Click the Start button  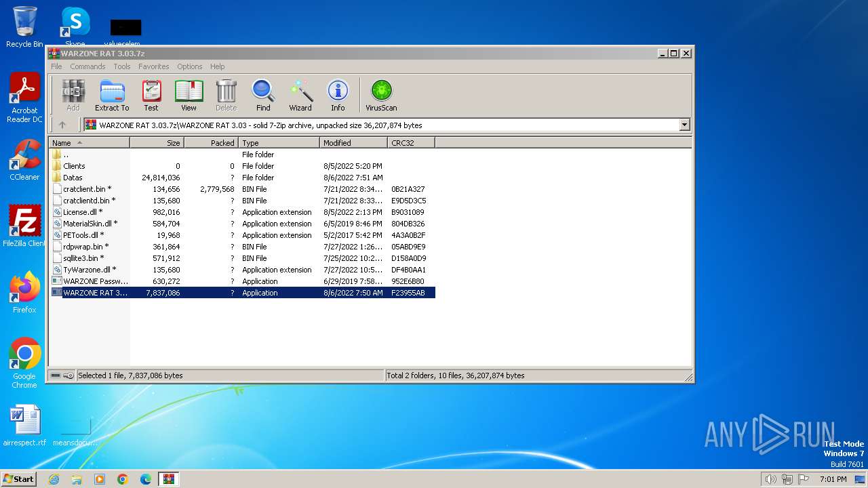click(19, 479)
